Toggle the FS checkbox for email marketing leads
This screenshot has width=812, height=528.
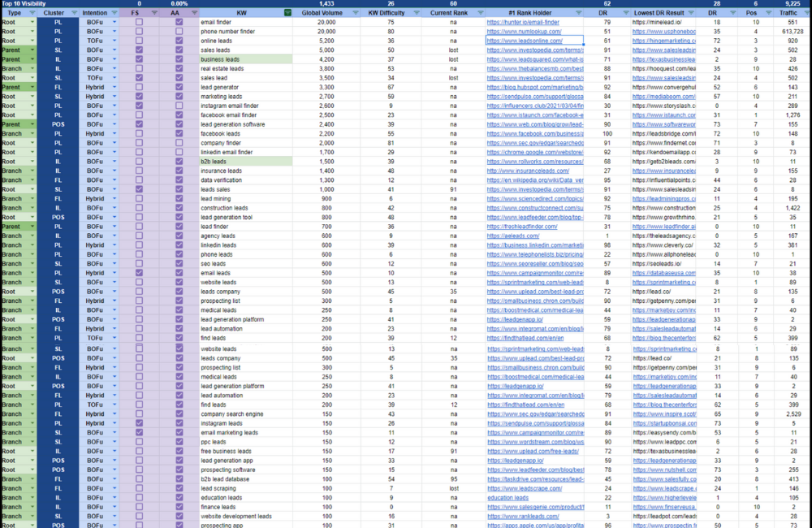pos(139,433)
